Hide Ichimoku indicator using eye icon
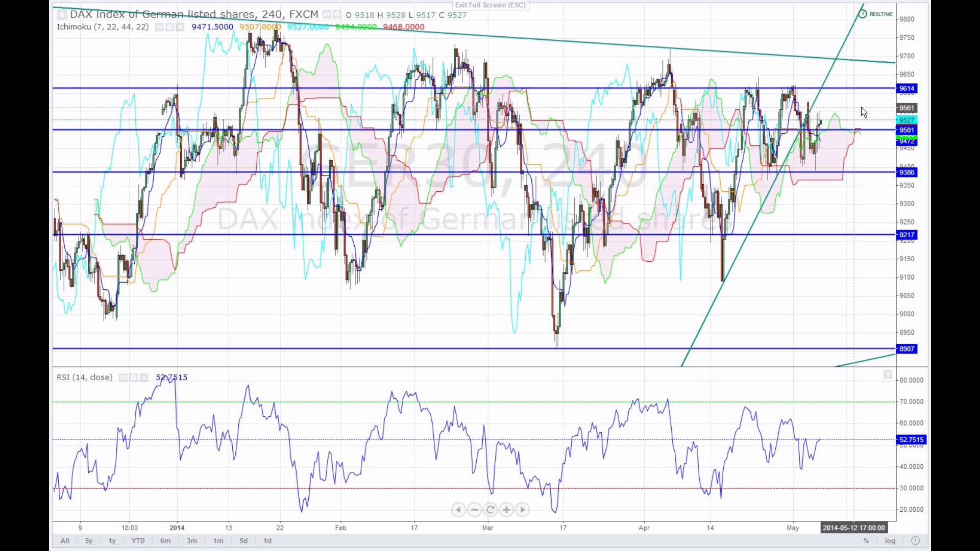 159,27
